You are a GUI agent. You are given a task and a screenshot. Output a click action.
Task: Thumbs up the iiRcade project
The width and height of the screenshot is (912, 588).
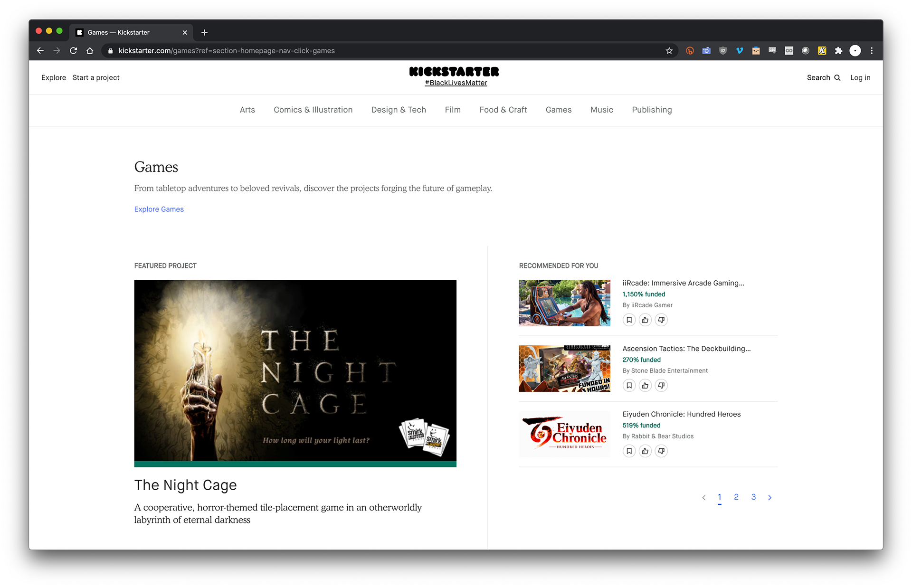(x=645, y=320)
